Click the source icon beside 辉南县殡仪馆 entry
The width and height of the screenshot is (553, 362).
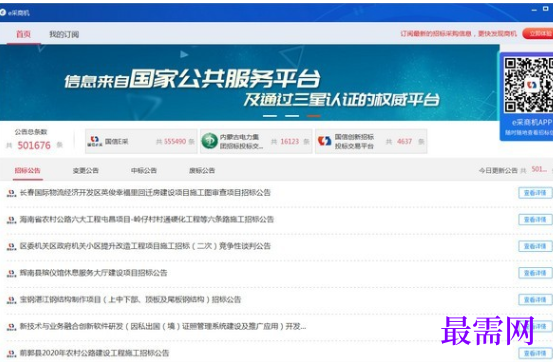point(11,273)
